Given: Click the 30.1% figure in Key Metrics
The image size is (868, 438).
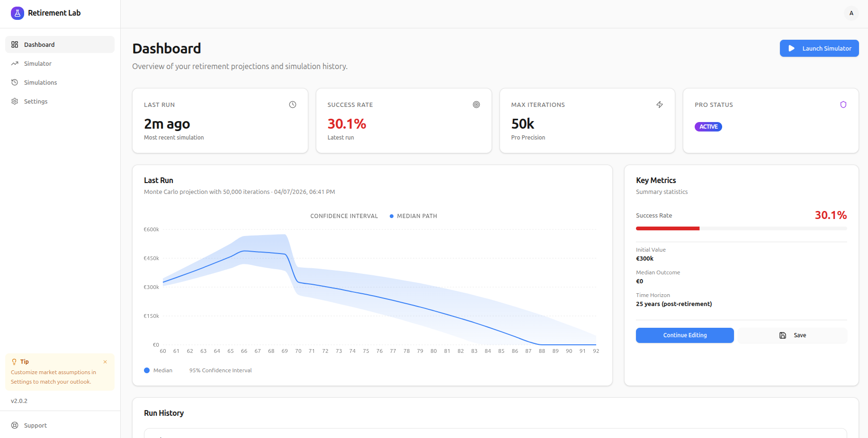Looking at the screenshot, I should coord(831,215).
